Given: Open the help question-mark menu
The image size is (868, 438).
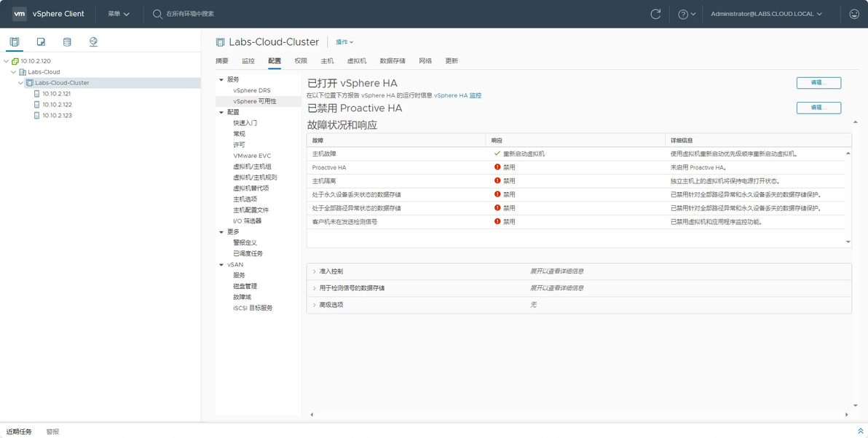Looking at the screenshot, I should (687, 14).
